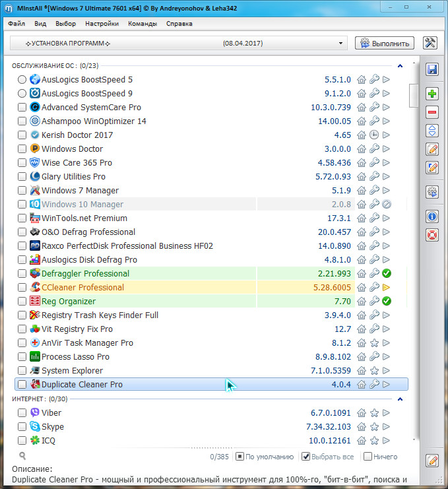Open the Файл menu

[16, 24]
